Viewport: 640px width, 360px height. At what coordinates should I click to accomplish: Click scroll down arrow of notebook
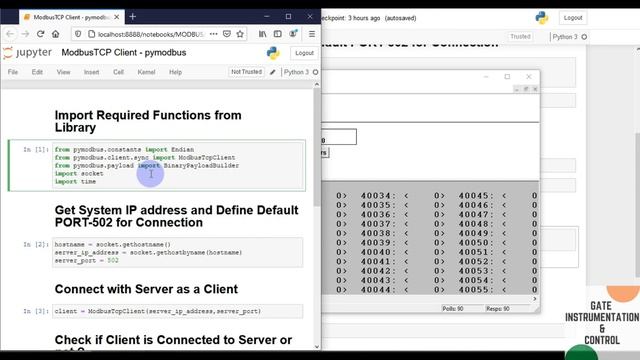click(x=317, y=347)
